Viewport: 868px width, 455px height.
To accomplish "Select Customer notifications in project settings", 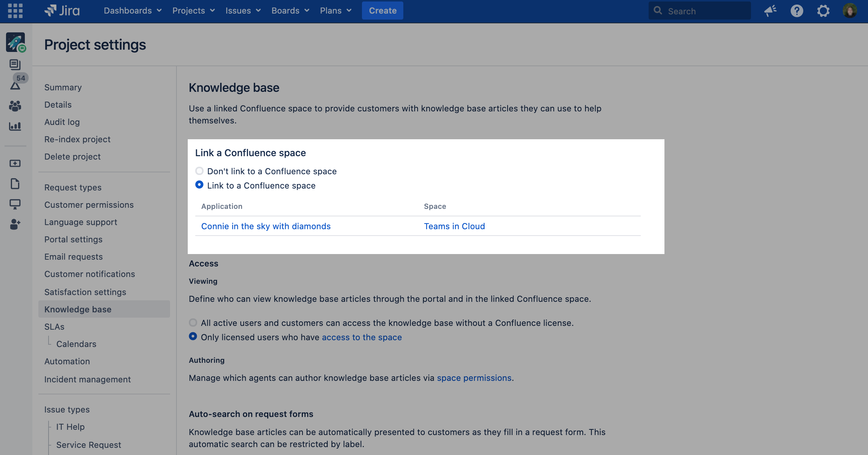I will tap(90, 274).
